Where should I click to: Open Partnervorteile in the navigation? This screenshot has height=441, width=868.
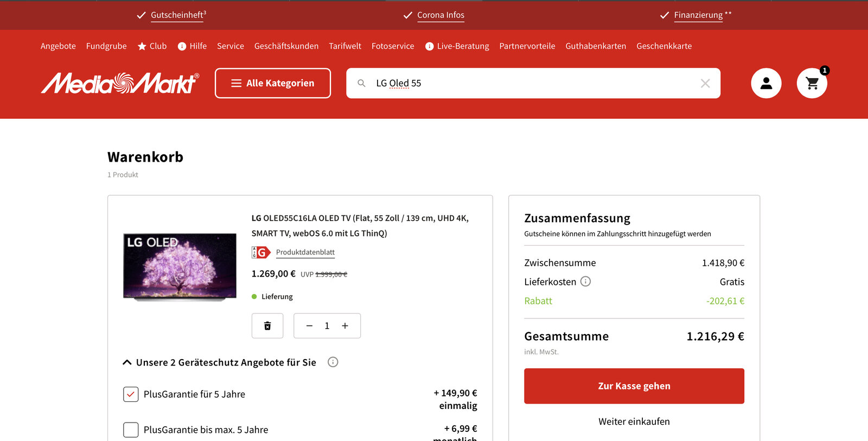(527, 46)
